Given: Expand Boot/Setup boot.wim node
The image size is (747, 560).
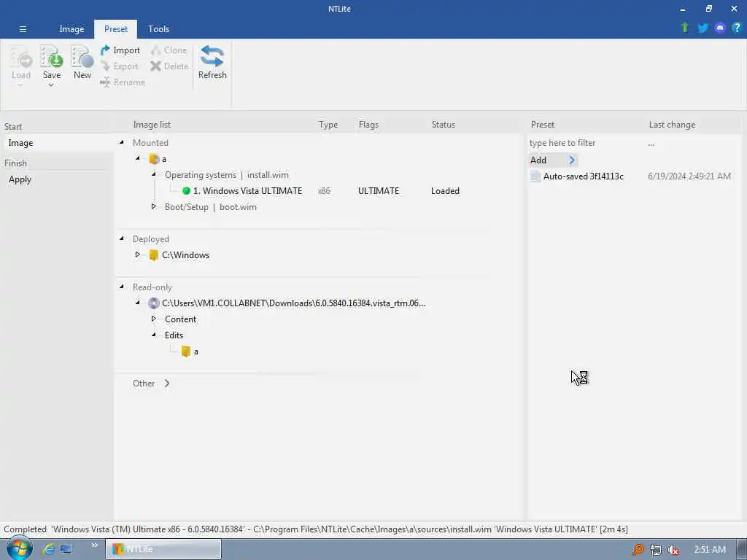Looking at the screenshot, I should [153, 206].
